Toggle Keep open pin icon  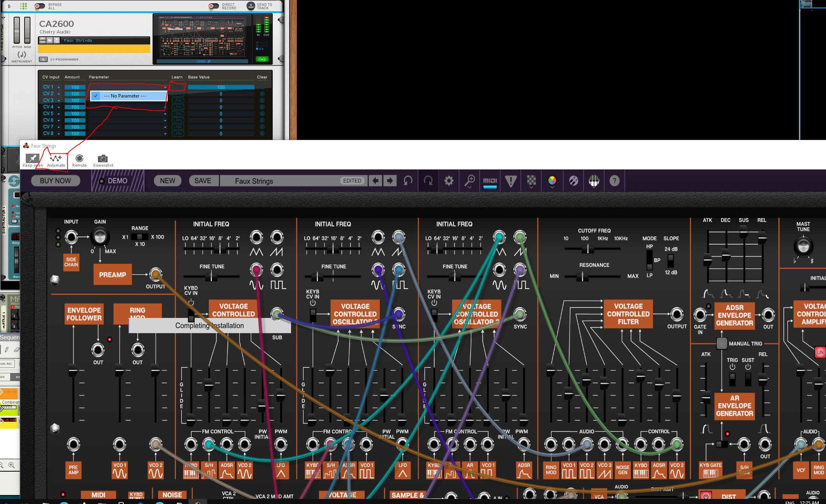click(x=32, y=158)
